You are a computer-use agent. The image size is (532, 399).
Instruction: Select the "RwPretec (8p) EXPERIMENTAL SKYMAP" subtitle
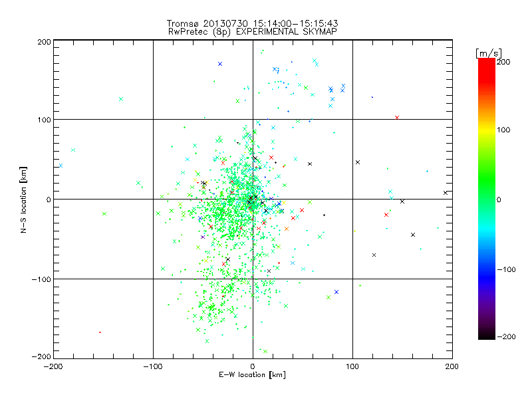click(253, 32)
